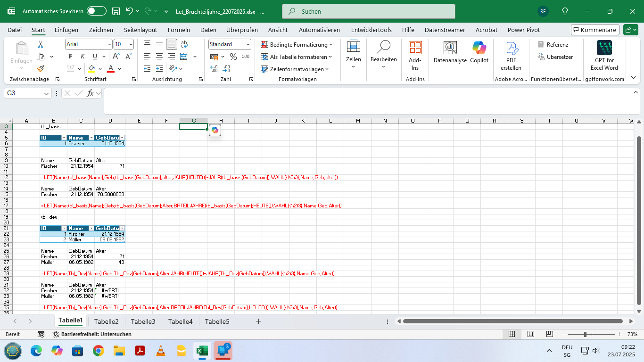The width and height of the screenshot is (644, 362).
Task: Click the percent style icon
Action: pos(233,57)
